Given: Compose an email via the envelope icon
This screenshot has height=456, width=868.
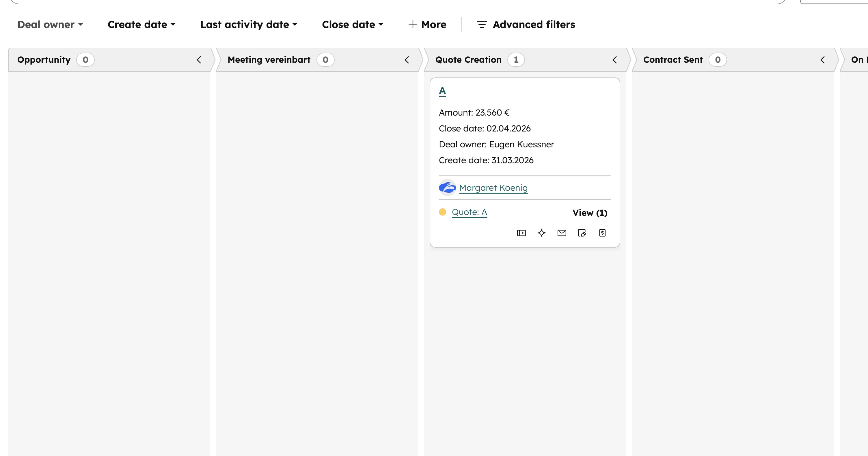Looking at the screenshot, I should [561, 233].
